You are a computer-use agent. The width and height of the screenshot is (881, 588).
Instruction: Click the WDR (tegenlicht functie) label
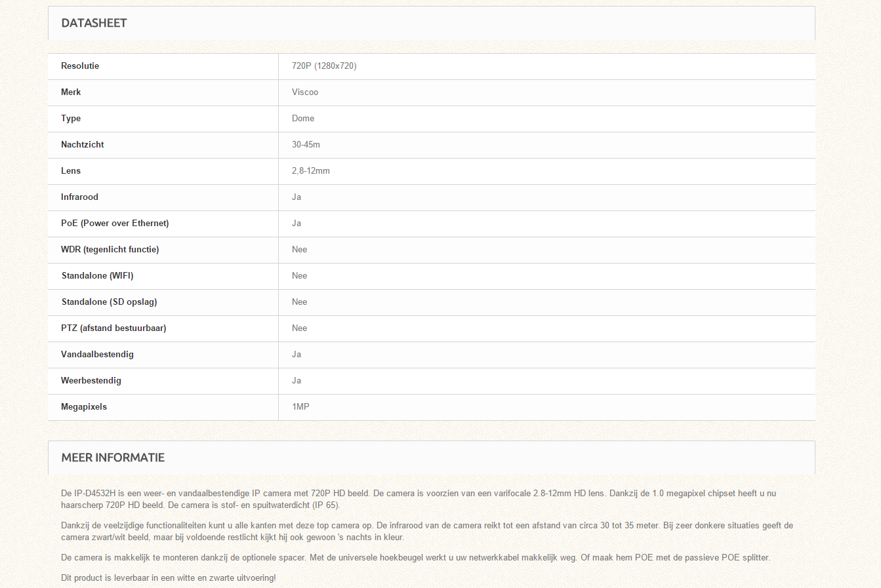pos(110,249)
